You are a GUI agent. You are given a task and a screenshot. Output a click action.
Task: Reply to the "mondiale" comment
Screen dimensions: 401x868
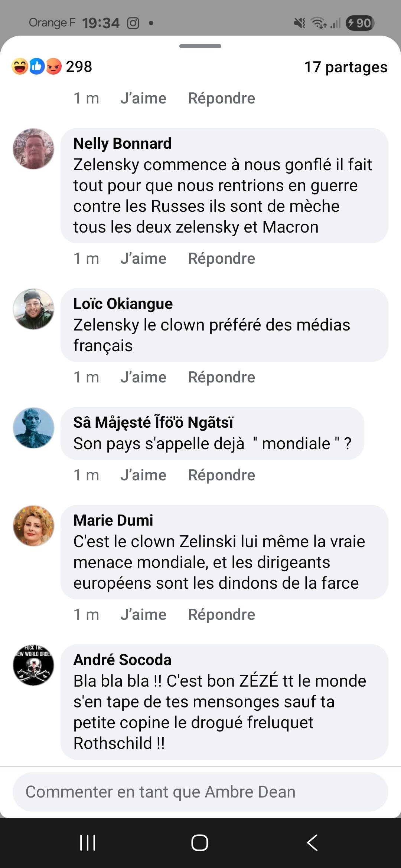click(221, 475)
